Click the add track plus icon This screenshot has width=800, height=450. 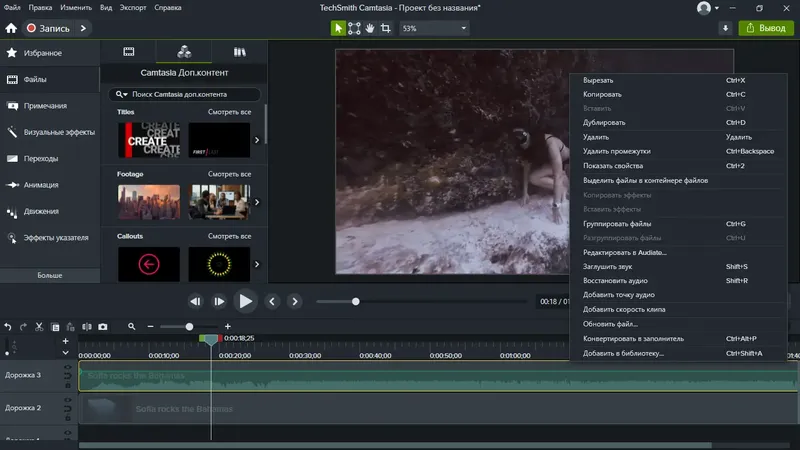(x=66, y=341)
